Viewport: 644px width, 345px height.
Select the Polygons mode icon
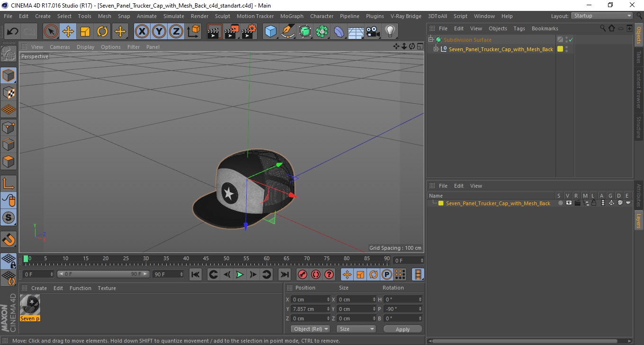(9, 161)
